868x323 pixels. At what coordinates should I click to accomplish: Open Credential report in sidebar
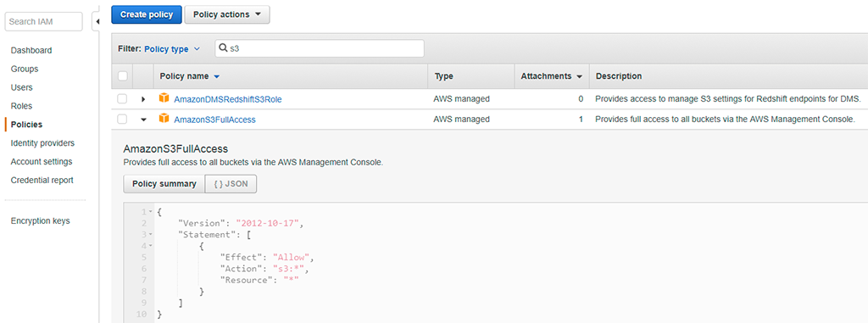(x=42, y=180)
